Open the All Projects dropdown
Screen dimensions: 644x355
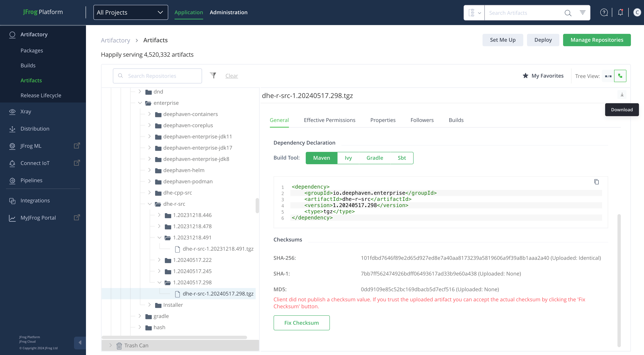[x=130, y=12]
